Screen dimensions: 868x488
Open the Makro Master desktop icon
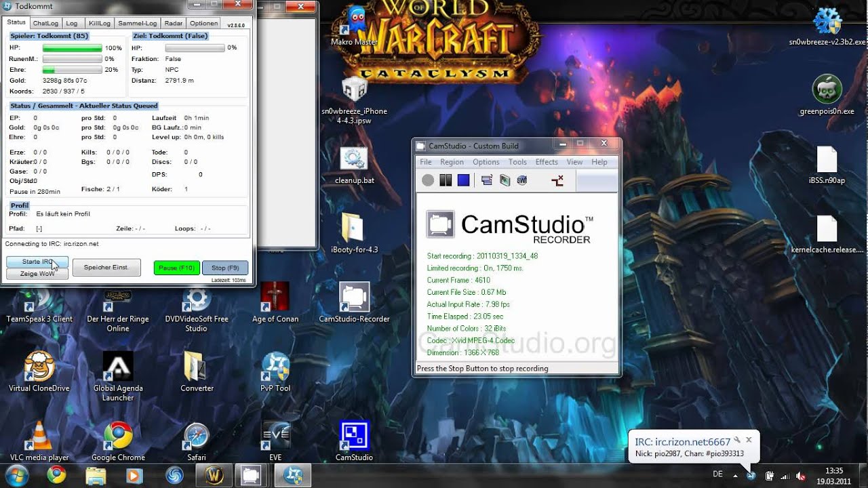pyautogui.click(x=354, y=26)
